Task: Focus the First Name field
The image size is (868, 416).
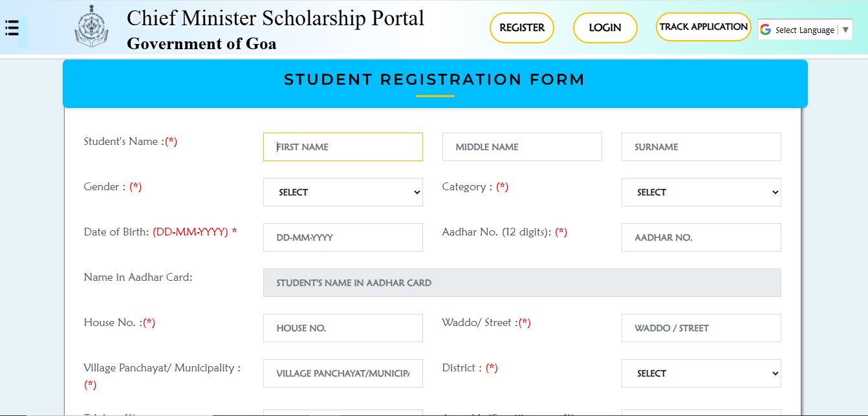Action: 343,147
